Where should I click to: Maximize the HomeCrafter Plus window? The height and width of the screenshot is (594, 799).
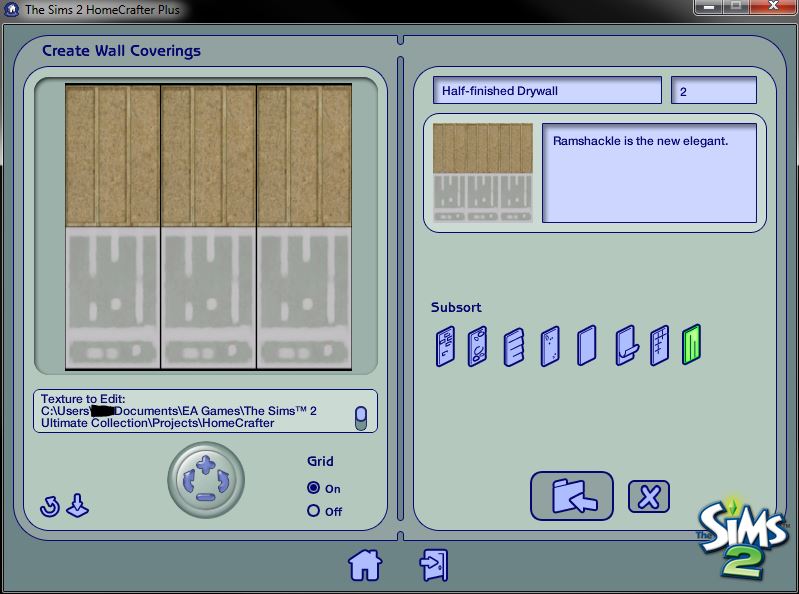[736, 7]
